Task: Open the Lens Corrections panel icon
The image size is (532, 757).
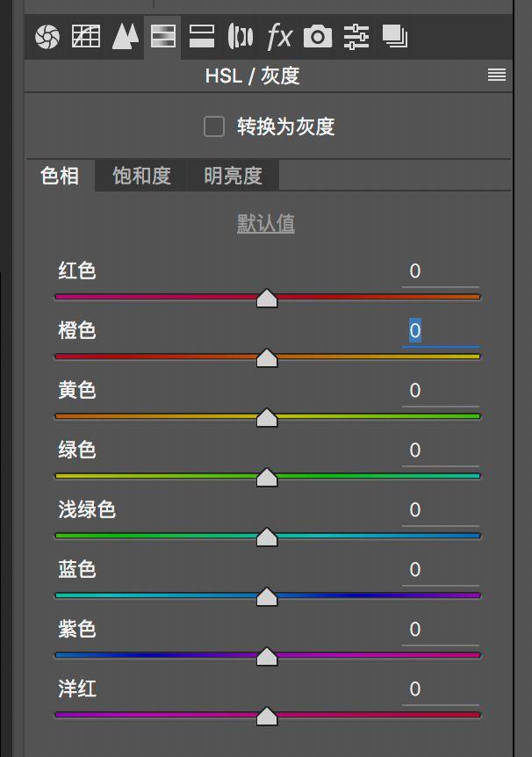Action: click(x=240, y=37)
